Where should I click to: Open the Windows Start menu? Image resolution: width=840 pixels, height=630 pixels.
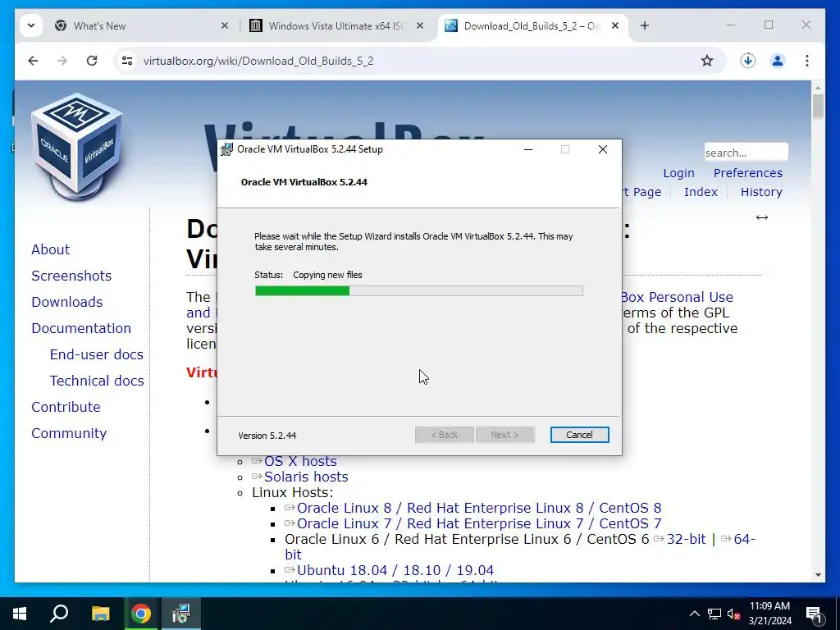tap(20, 614)
